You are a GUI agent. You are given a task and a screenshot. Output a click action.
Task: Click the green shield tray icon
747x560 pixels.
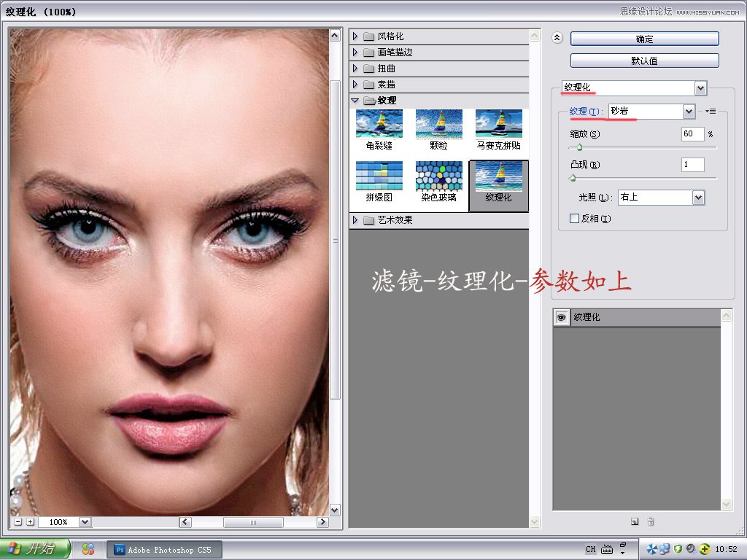[x=678, y=549]
